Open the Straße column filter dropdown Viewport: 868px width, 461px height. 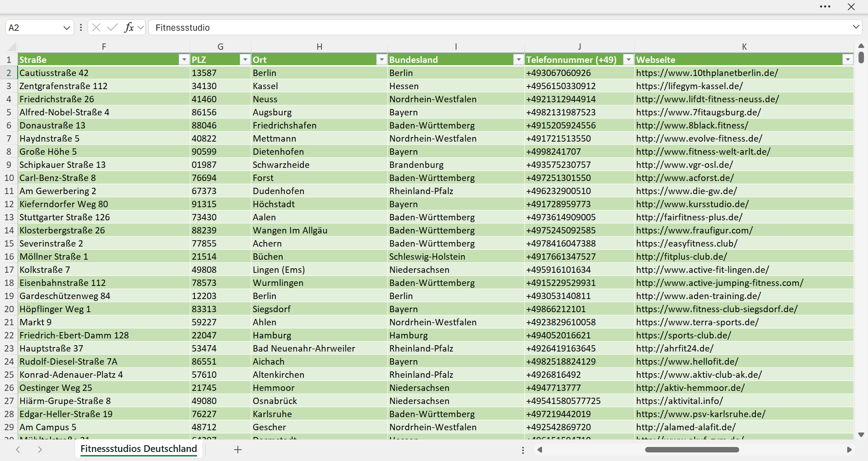point(184,60)
